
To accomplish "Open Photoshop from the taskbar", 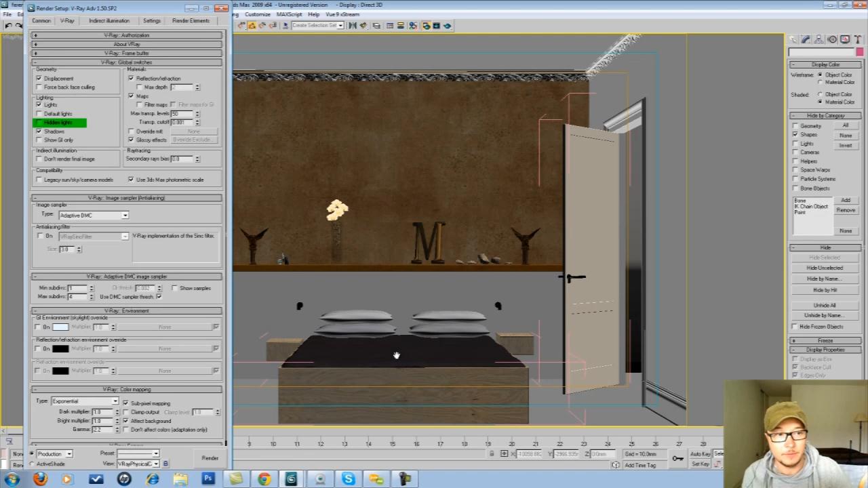I will pos(208,479).
